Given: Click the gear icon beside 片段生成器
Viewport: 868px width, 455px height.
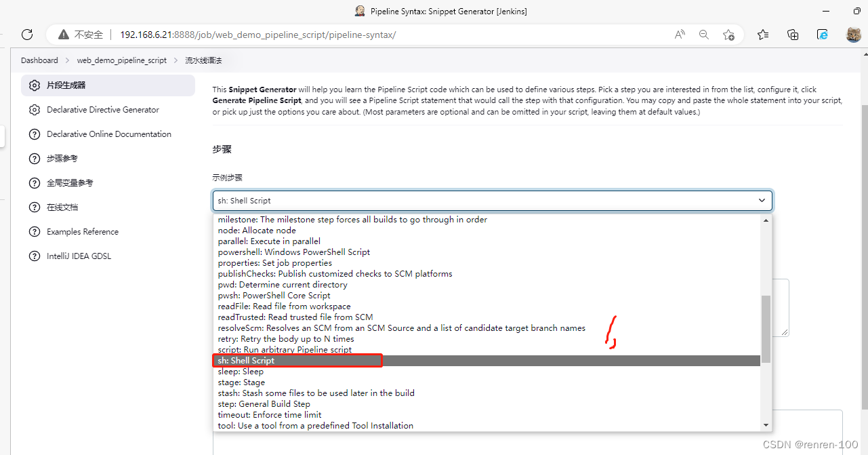Looking at the screenshot, I should click(35, 85).
